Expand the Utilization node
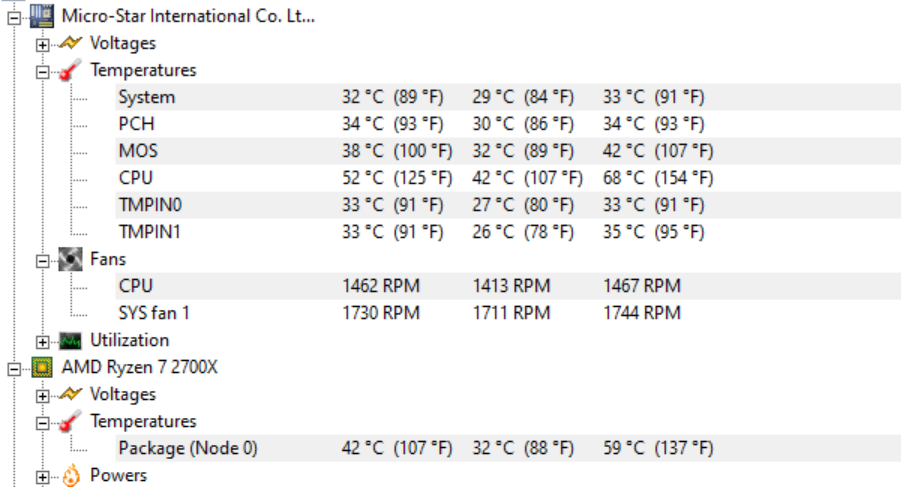The image size is (901, 487). point(43,342)
